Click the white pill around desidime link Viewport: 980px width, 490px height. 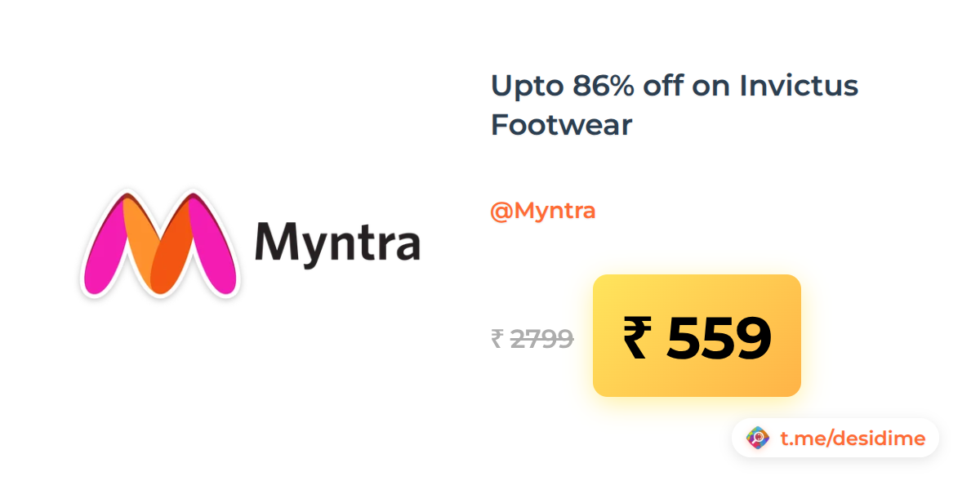pos(835,439)
